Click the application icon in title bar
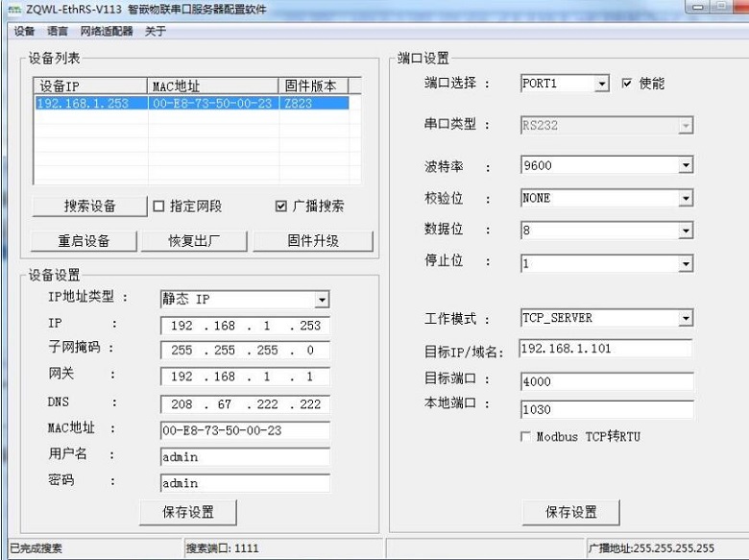Screen dimensions: 749x560 [14, 9]
